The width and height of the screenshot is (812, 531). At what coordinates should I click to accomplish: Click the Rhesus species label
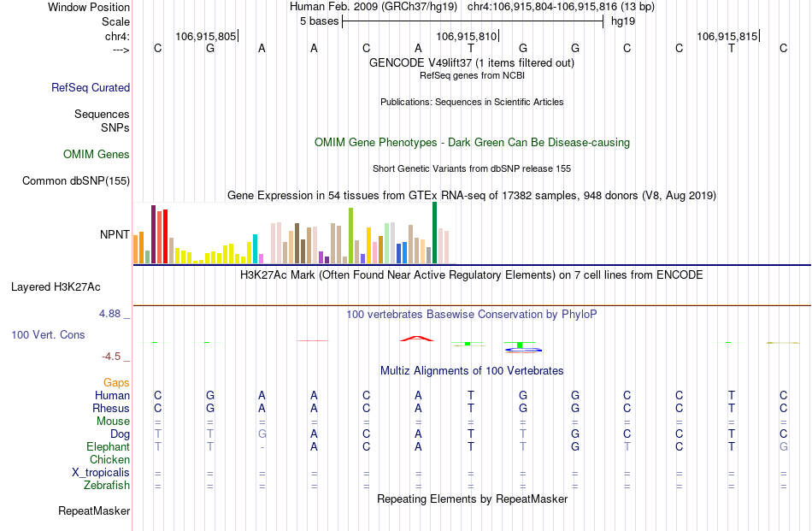click(111, 408)
